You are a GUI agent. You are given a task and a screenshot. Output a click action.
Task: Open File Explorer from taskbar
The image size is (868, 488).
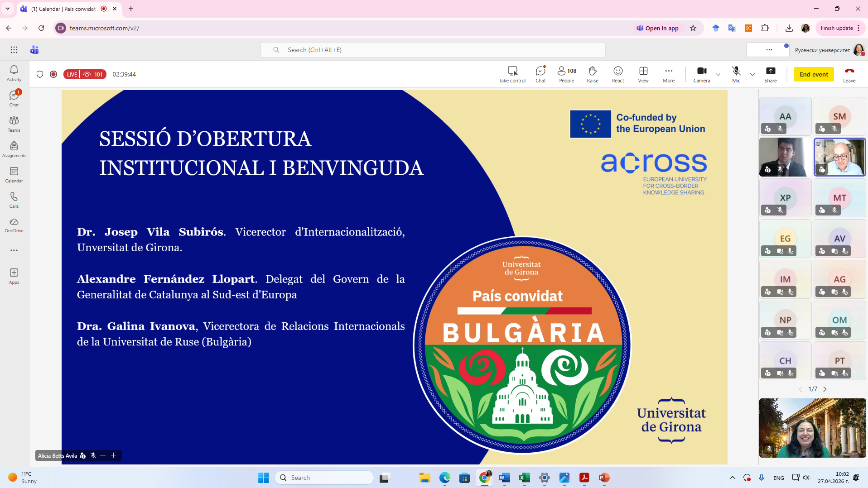tap(424, 478)
